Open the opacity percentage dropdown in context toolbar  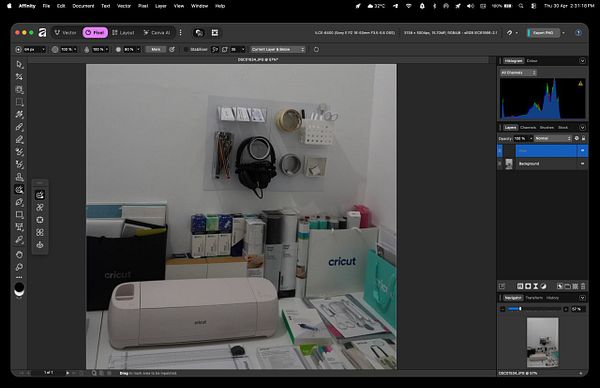coord(75,49)
